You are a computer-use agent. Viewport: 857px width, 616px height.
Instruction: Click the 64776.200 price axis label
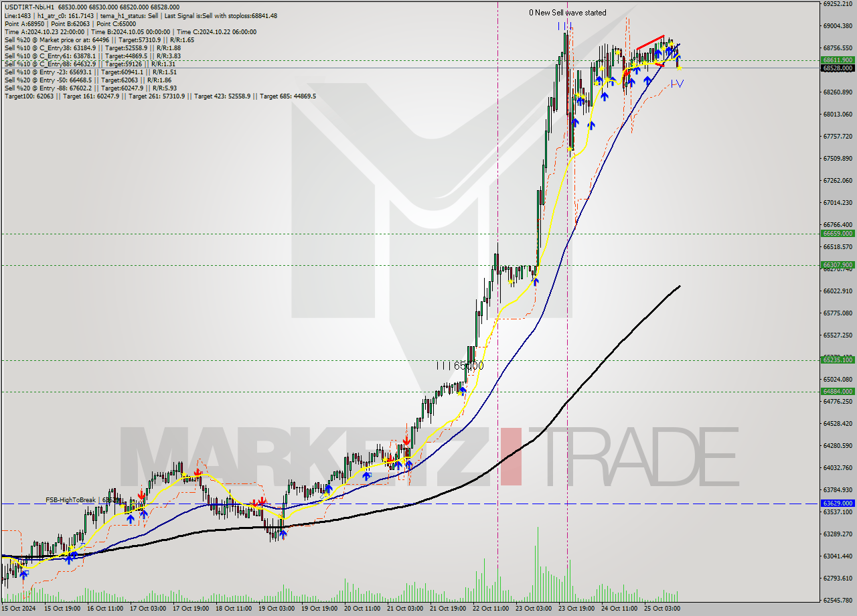point(838,401)
